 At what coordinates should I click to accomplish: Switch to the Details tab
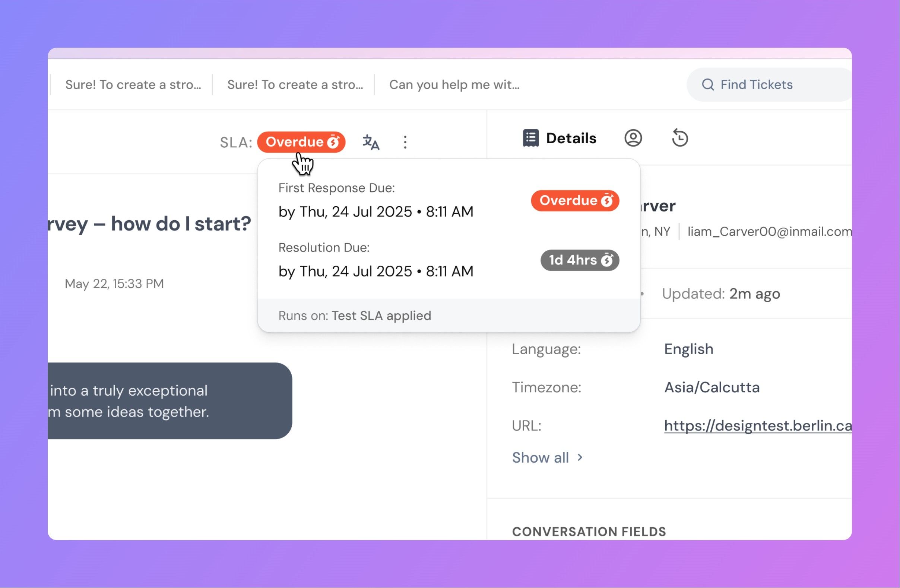pos(571,138)
